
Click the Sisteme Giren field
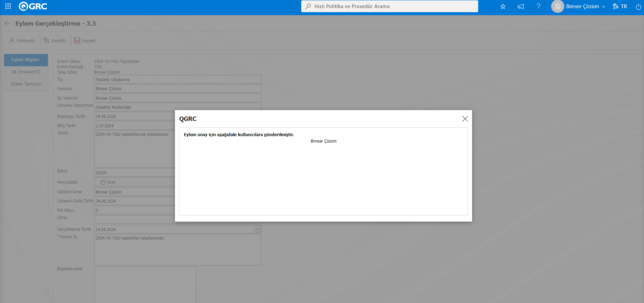tap(134, 192)
